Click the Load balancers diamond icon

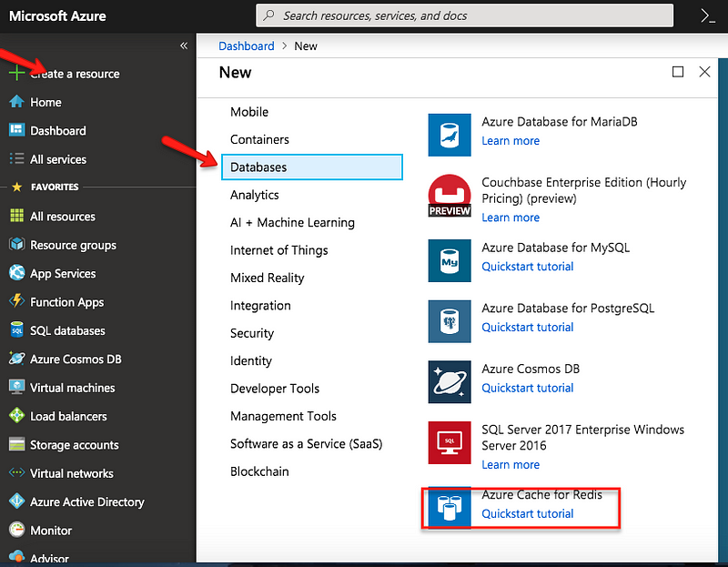point(16,416)
